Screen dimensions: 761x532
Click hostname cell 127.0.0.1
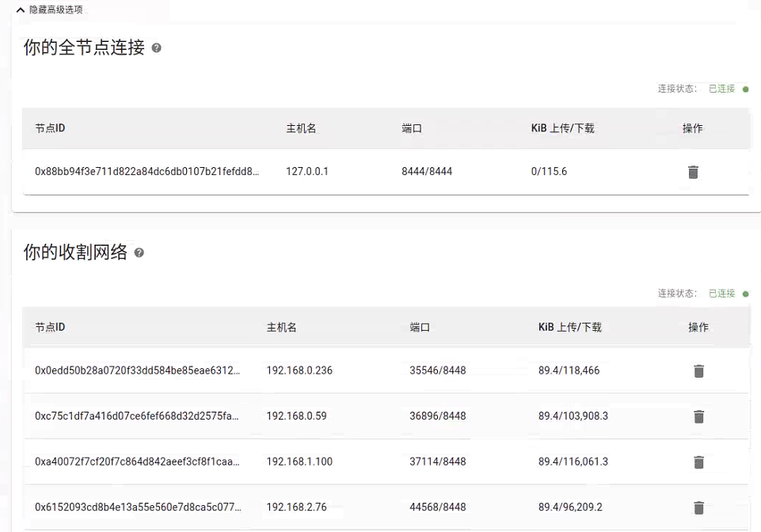click(x=307, y=171)
